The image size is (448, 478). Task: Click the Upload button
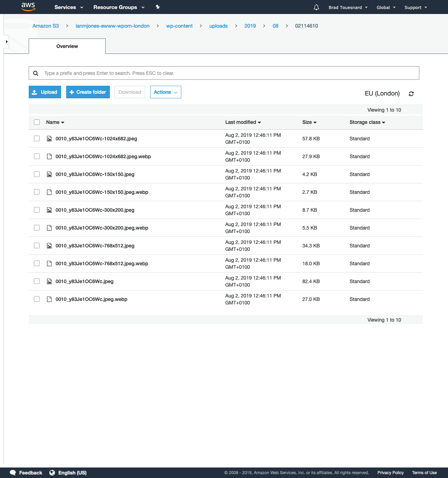(45, 92)
